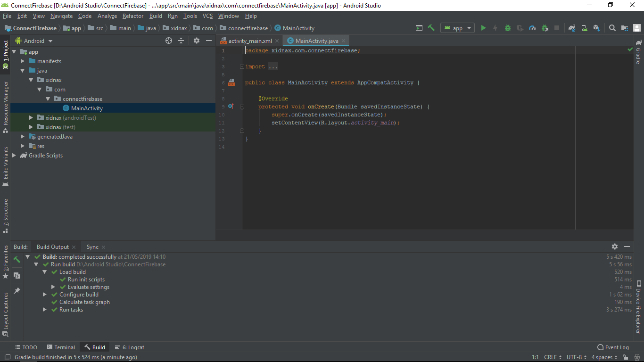Click the pin icon in the Build panel
The image size is (644, 362).
pyautogui.click(x=17, y=291)
